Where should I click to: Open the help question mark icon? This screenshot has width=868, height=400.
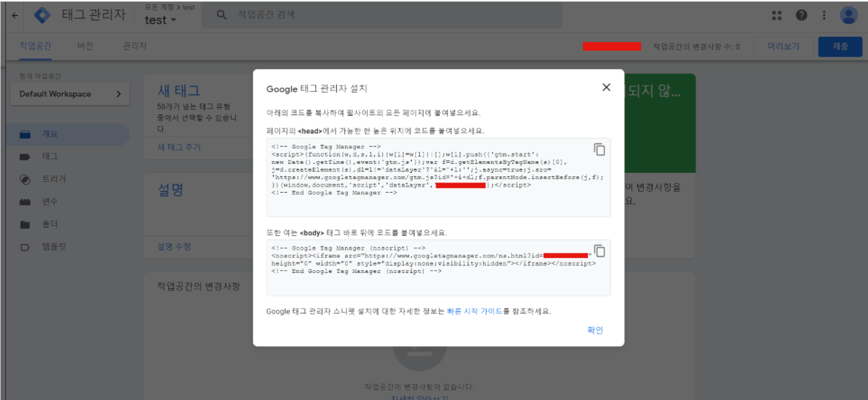[x=801, y=15]
